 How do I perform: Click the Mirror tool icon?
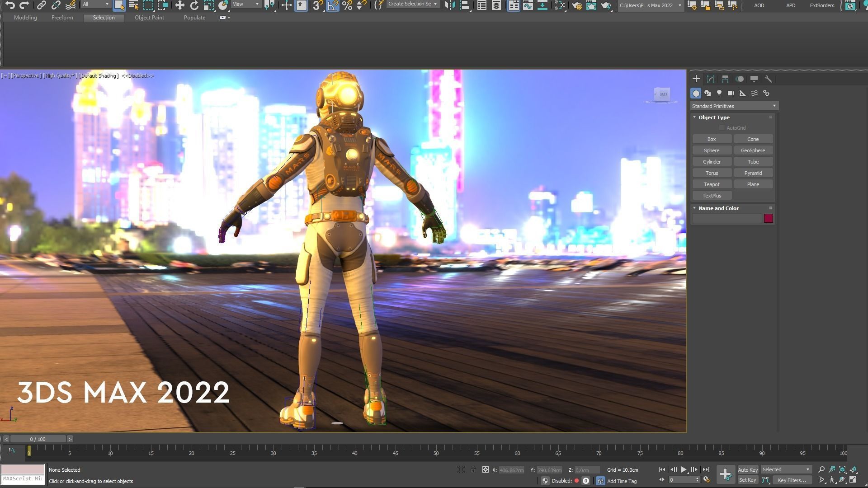pos(449,5)
